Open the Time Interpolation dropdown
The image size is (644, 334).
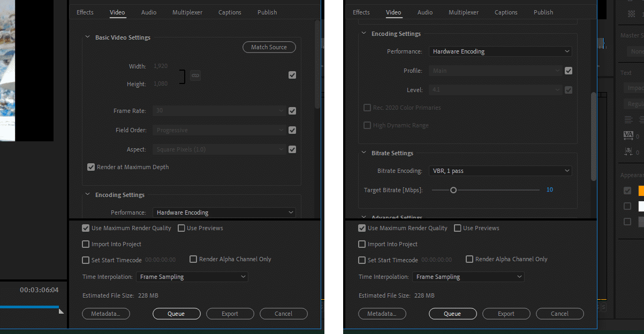[x=192, y=277]
